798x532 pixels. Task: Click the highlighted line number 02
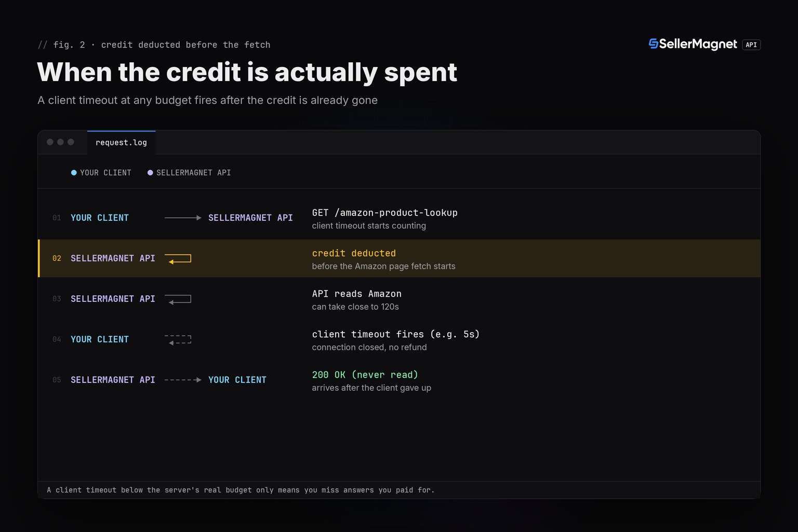[57, 258]
